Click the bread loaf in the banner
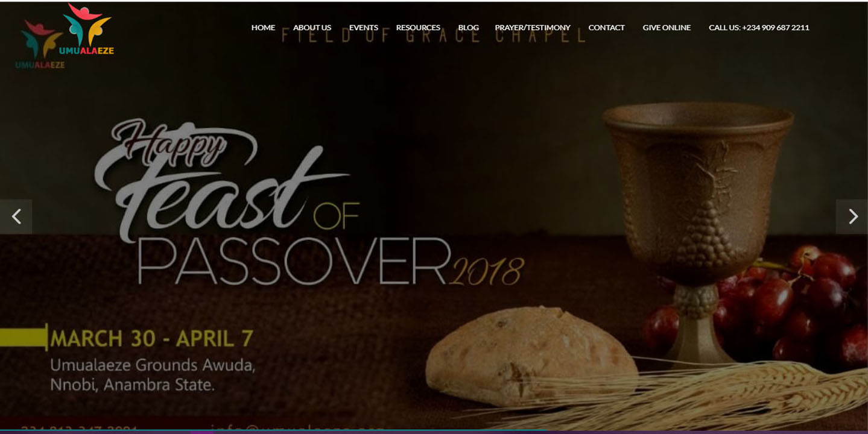The height and width of the screenshot is (434, 868). coord(531,356)
